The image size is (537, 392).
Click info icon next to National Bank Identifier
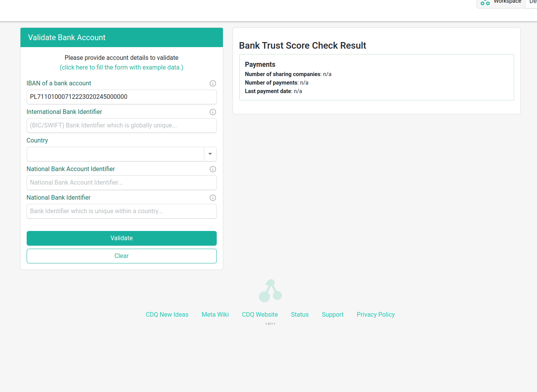coord(212,198)
